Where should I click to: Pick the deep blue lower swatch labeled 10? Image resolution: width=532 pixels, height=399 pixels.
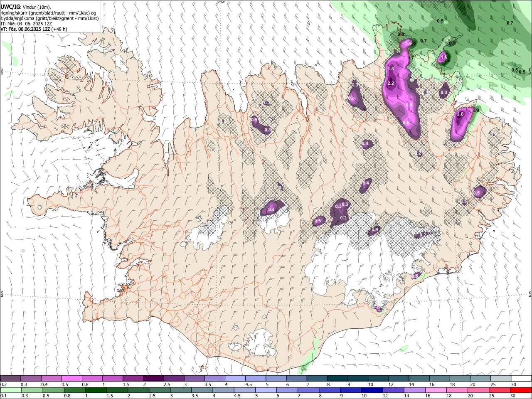(x=372, y=390)
